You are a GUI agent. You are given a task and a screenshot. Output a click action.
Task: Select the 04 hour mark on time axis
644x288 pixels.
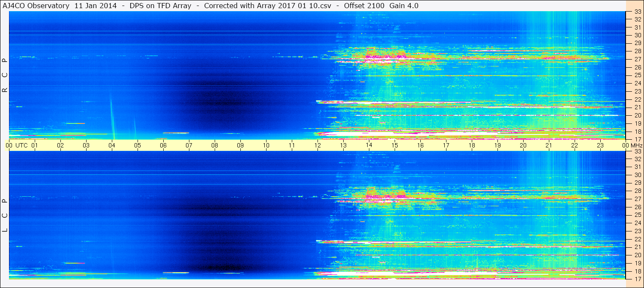[112, 145]
